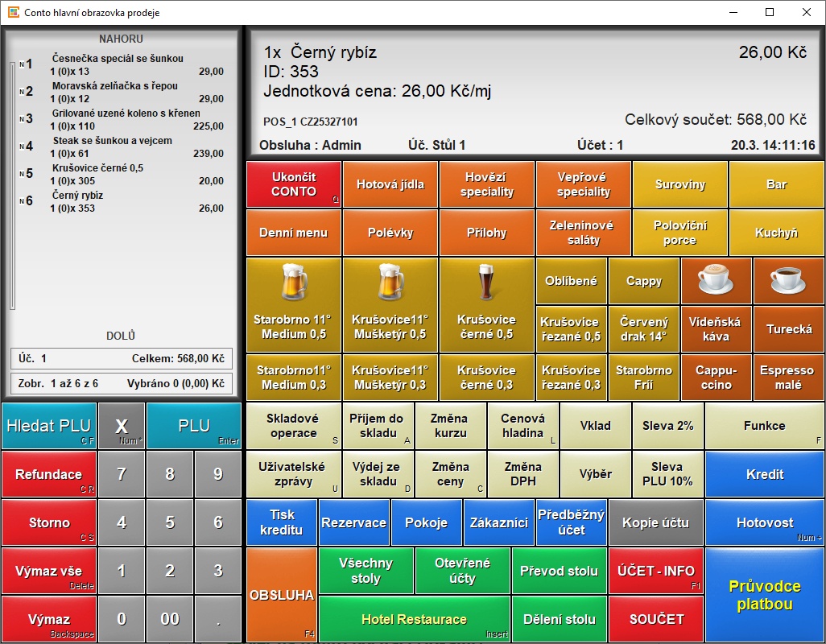Click the SOUČET total button
This screenshot has height=644, width=826.
[x=656, y=619]
